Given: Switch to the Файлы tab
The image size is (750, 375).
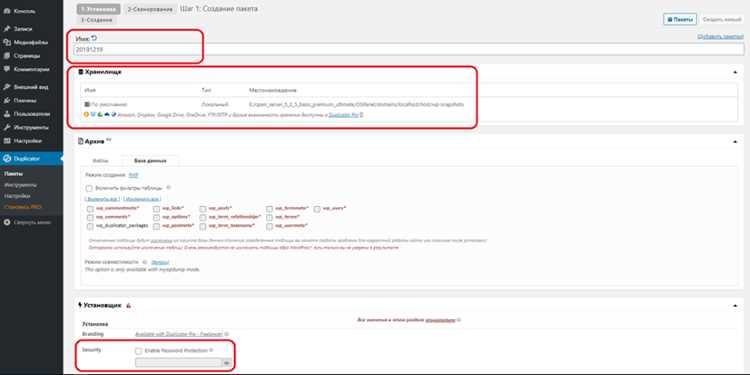Looking at the screenshot, I should pyautogui.click(x=99, y=161).
